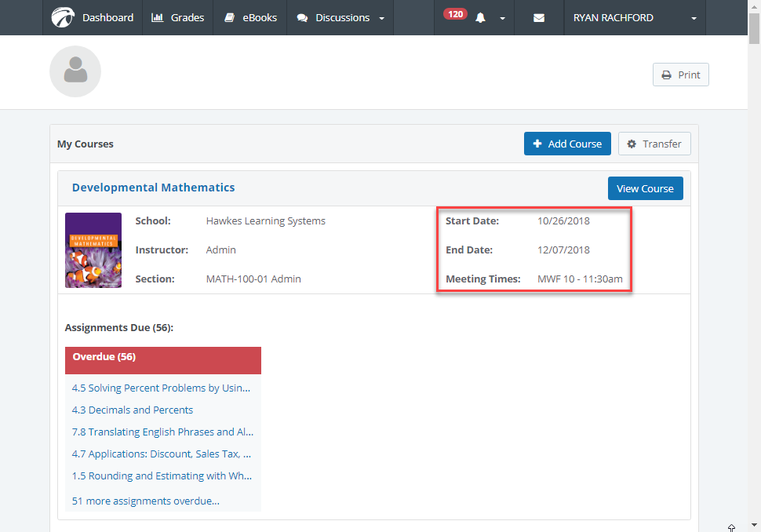This screenshot has height=532, width=761.
Task: Click the 120 notifications badge
Action: pos(455,14)
